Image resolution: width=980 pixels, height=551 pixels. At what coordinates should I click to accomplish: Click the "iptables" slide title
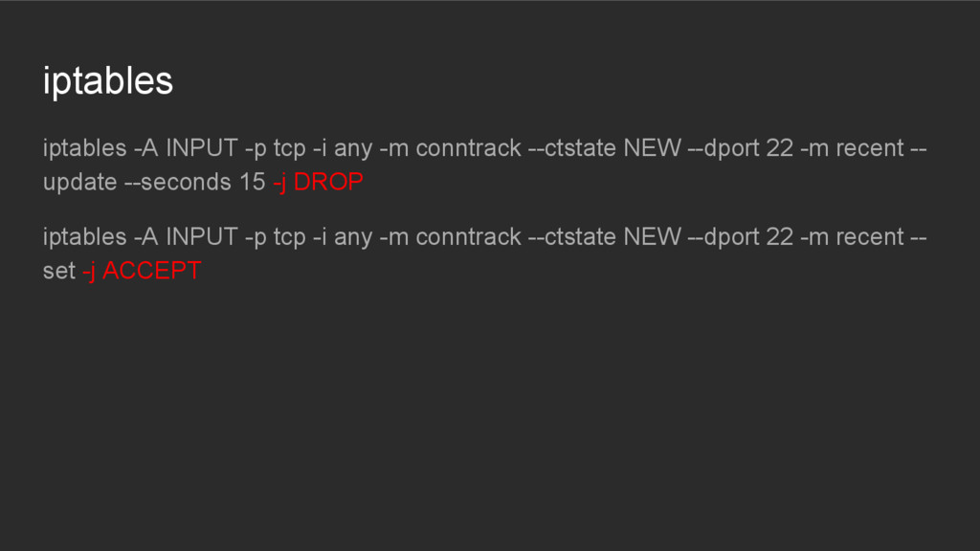(x=107, y=81)
